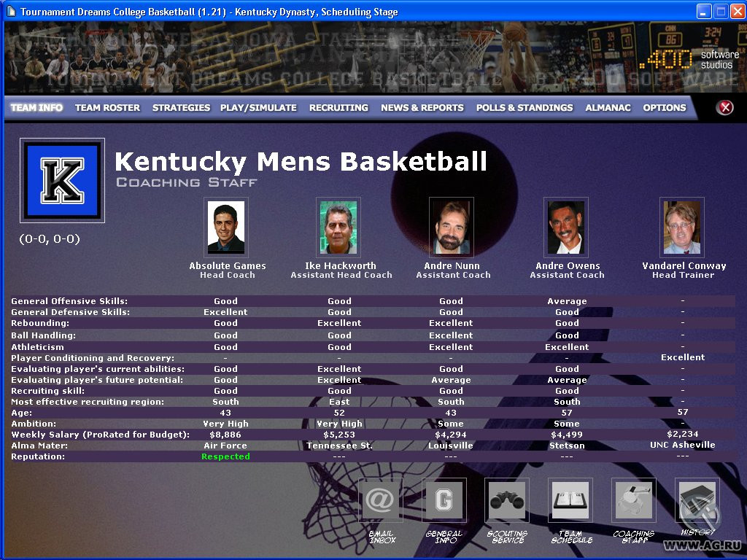Click the name Absolute Games
The image size is (747, 560).
coord(228,265)
